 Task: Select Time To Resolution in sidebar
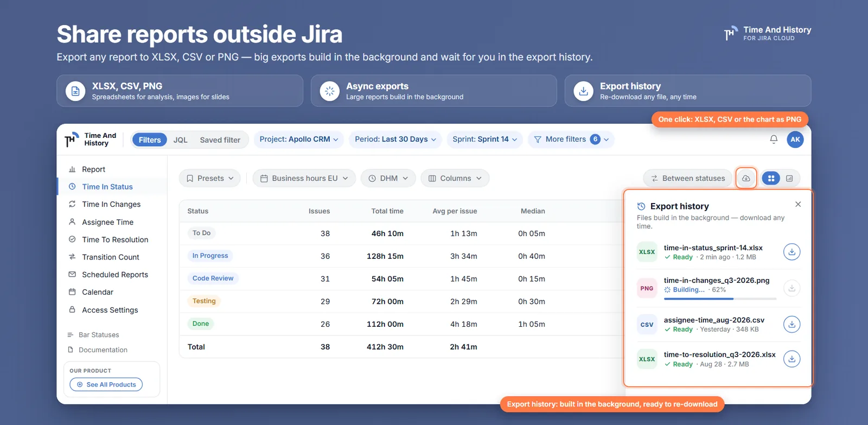point(115,239)
